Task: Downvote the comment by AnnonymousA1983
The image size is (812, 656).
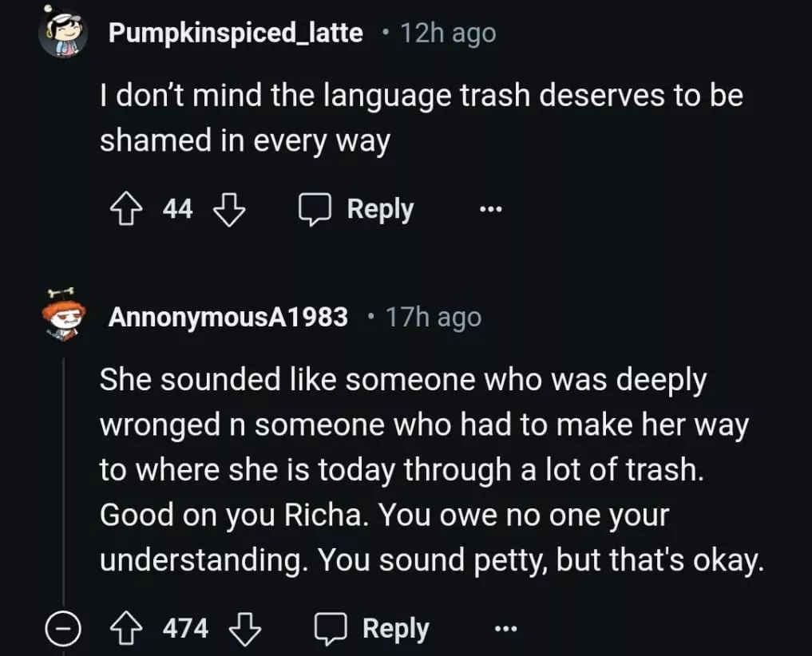Action: pos(245,629)
